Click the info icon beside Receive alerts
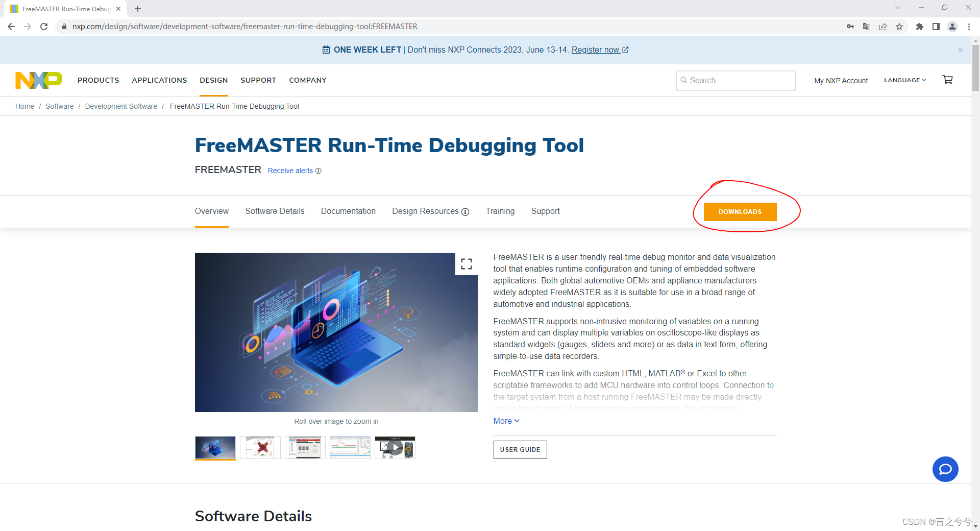The height and width of the screenshot is (531, 980). click(318, 171)
